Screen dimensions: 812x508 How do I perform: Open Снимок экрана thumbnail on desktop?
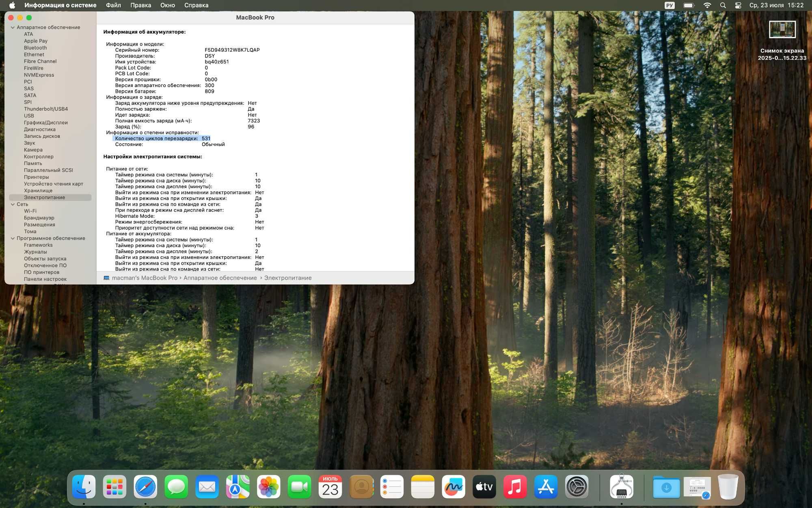click(782, 29)
